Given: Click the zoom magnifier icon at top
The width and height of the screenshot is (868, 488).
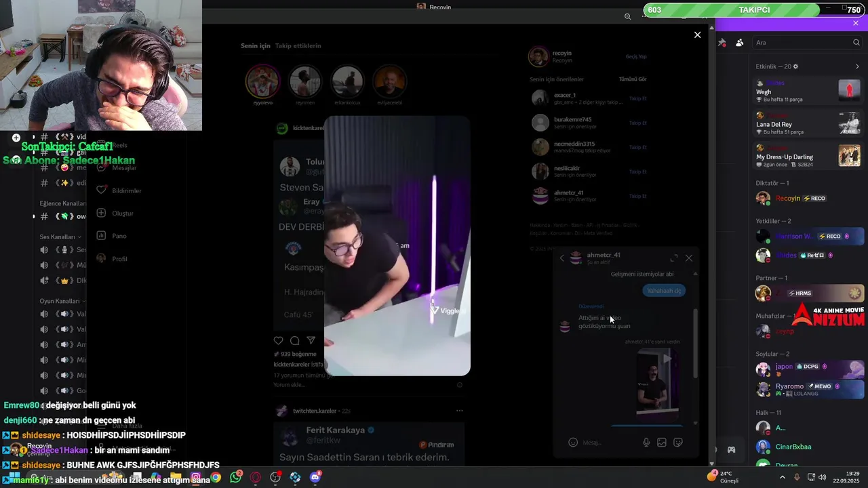Looking at the screenshot, I should [627, 16].
